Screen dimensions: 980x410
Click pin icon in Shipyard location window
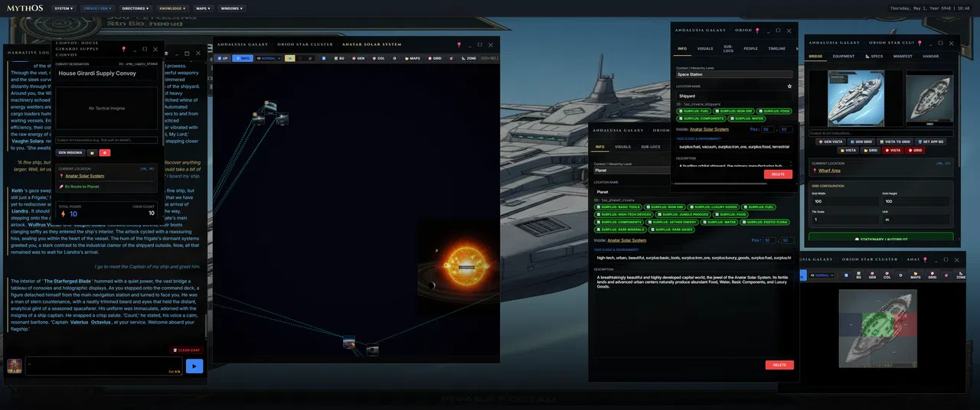pos(756,31)
